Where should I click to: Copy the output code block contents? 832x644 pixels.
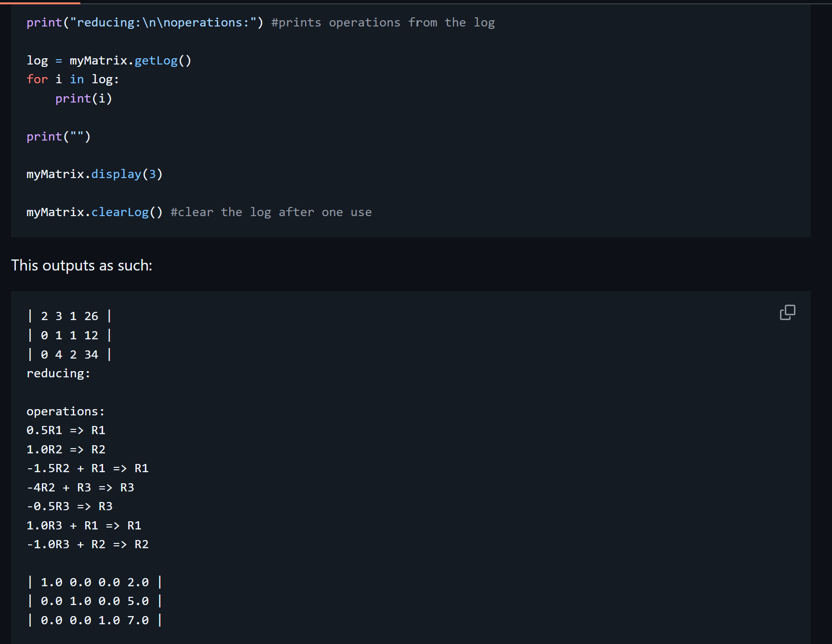click(787, 312)
